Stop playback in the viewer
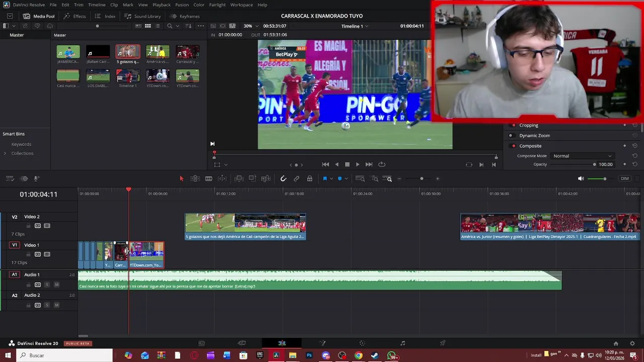Image resolution: width=644 pixels, height=362 pixels. click(347, 164)
